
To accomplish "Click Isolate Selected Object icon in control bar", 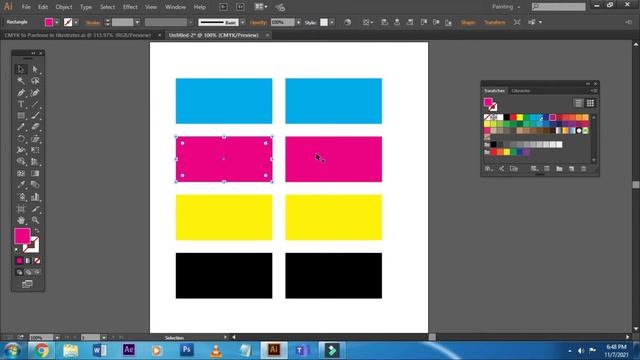I will (x=517, y=22).
